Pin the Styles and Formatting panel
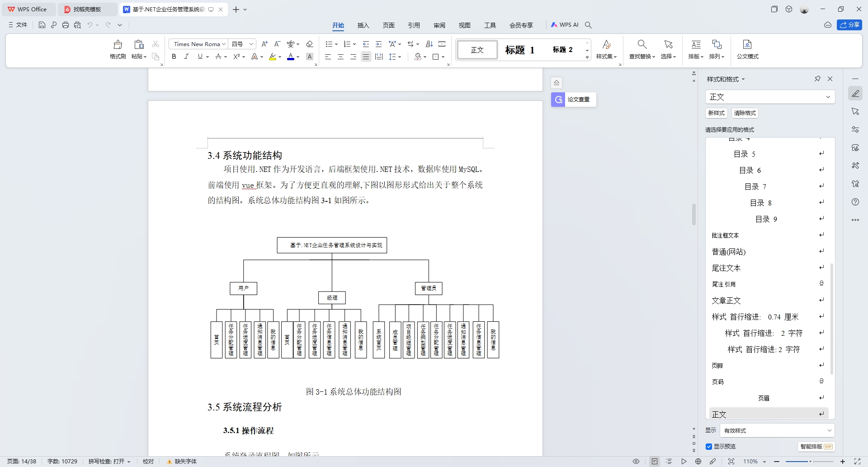868x467 pixels. 817,79
